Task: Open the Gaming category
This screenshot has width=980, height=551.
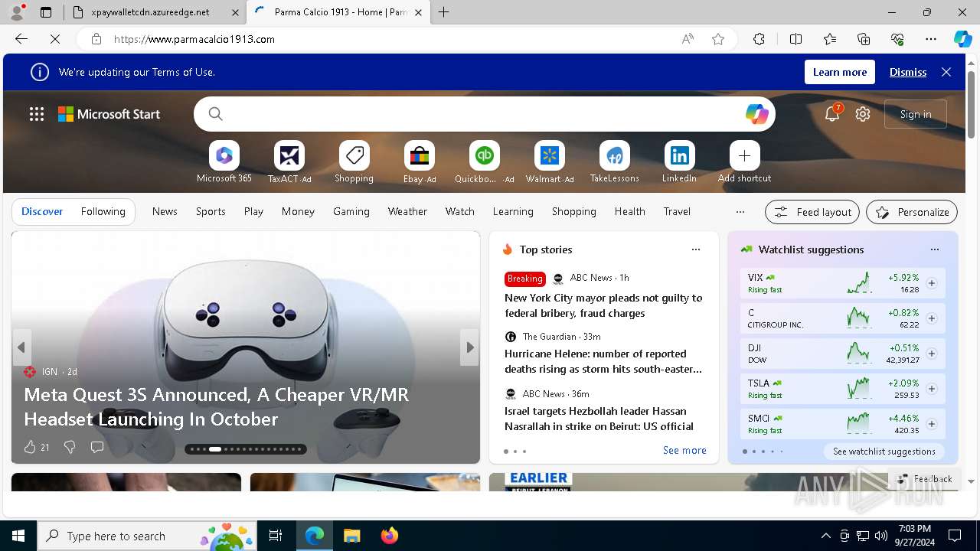Action: point(351,212)
